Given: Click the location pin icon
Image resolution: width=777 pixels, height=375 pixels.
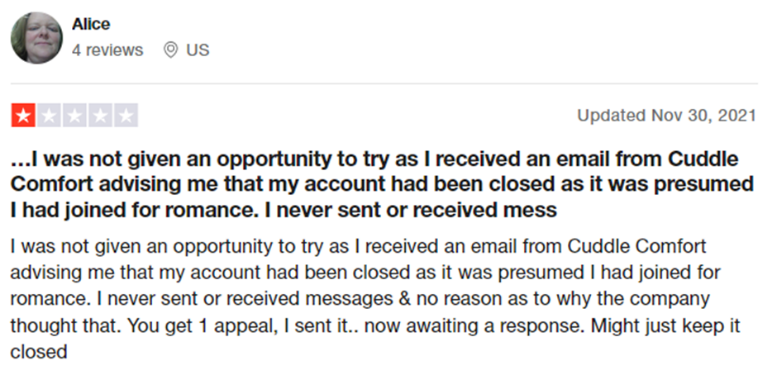Looking at the screenshot, I should click(171, 50).
